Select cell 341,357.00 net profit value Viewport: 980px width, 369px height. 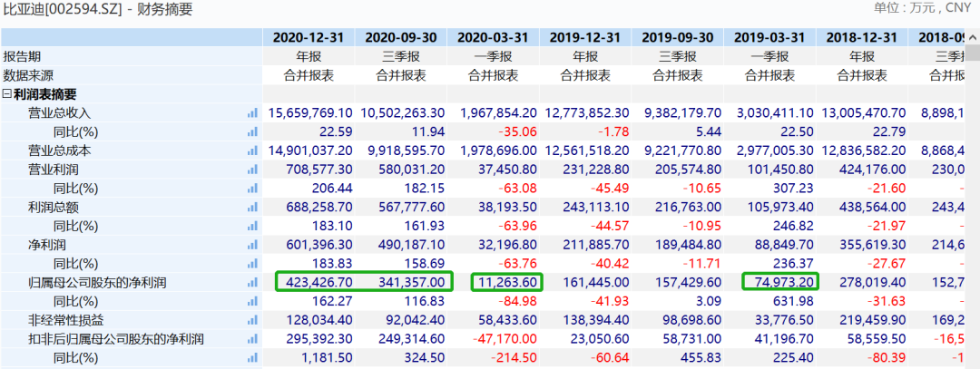(x=411, y=282)
